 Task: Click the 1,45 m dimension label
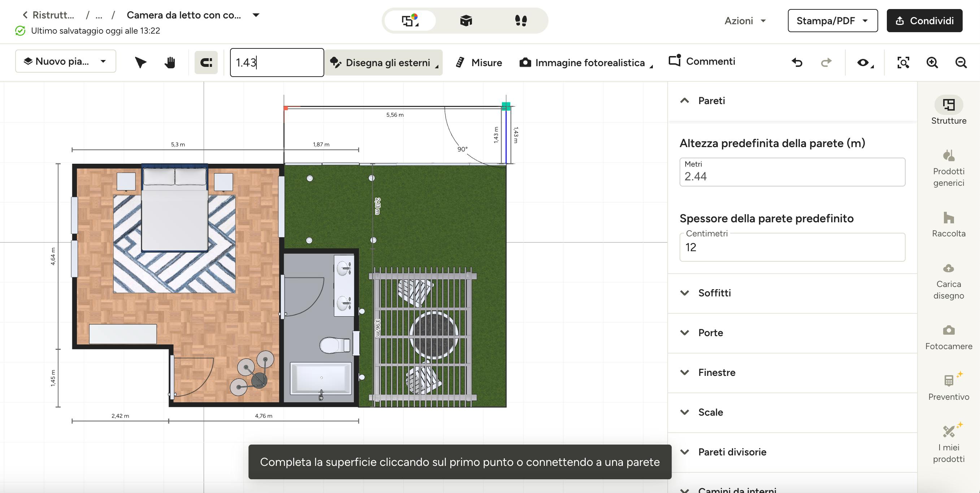tap(53, 378)
